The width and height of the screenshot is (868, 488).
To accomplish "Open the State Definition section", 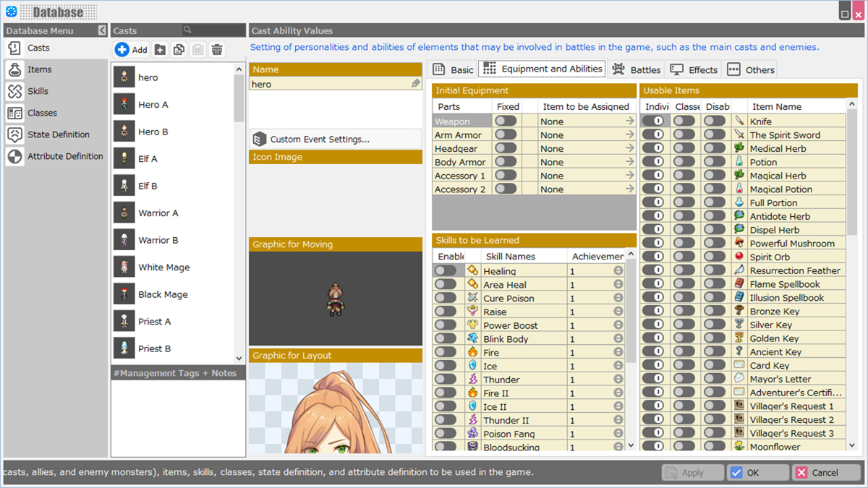I will (x=15, y=134).
